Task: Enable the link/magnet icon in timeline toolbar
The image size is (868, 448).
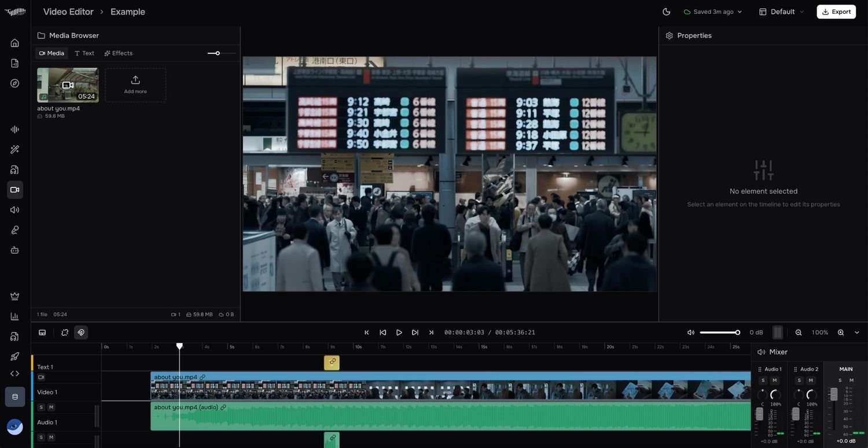Action: point(80,332)
